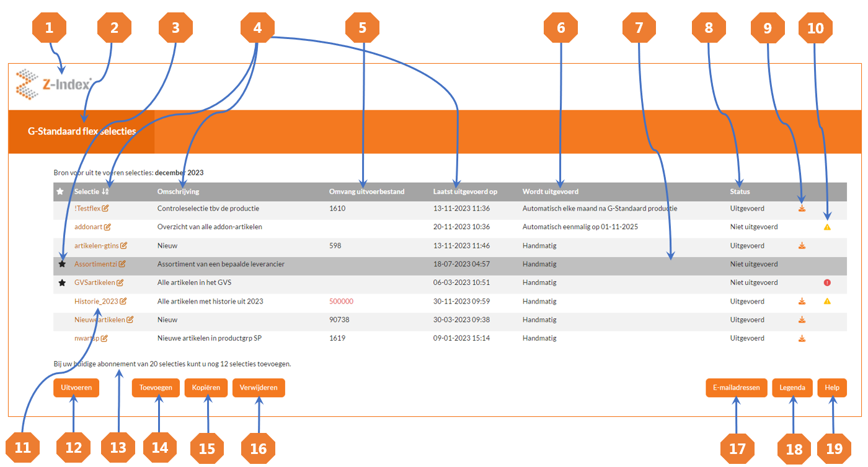
Task: Click the 'Niet uitgevoerd' status in addonart row
Action: tap(753, 227)
